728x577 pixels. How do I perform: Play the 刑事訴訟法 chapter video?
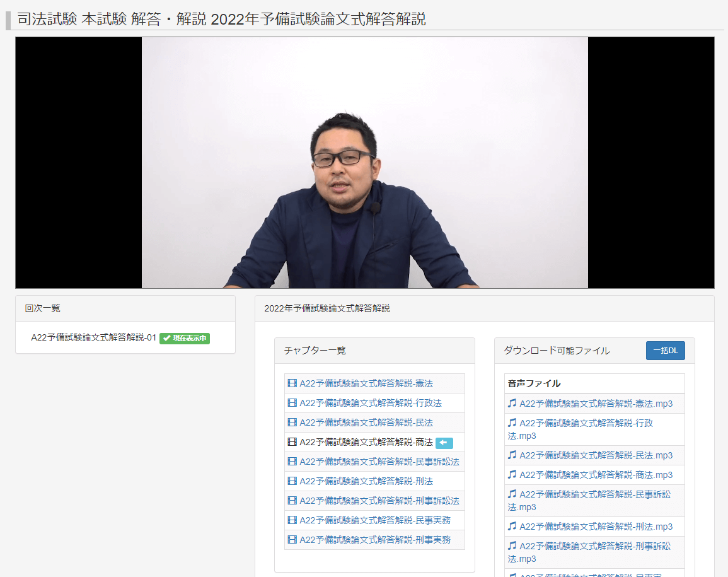(x=379, y=501)
